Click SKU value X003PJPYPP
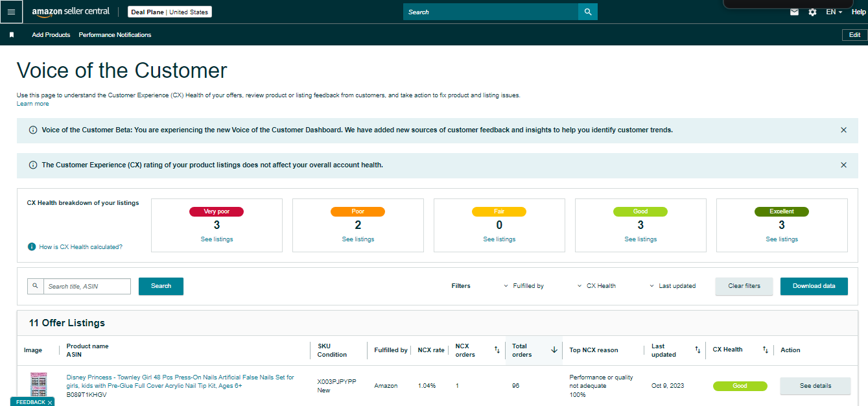 (x=336, y=382)
